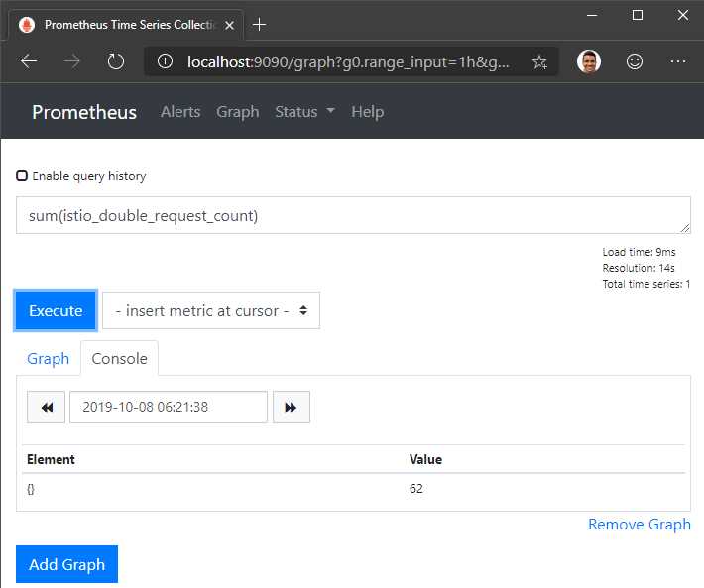The width and height of the screenshot is (704, 588).
Task: Open the Help navbar link
Action: pyautogui.click(x=367, y=112)
